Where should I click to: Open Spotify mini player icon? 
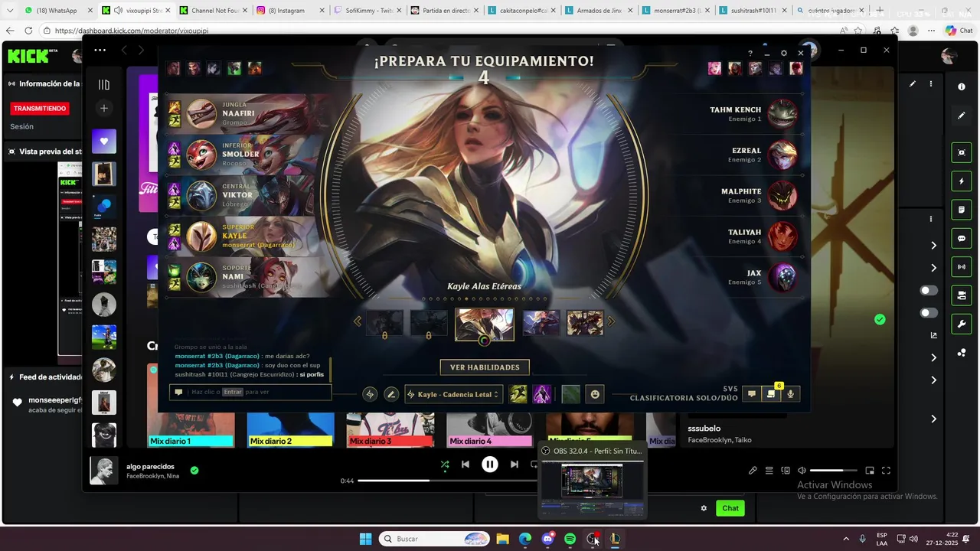click(x=870, y=470)
